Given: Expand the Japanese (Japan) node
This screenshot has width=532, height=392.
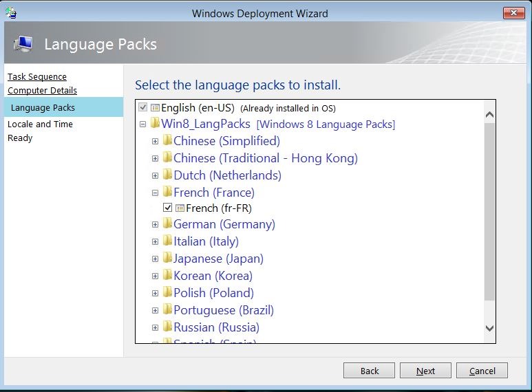Looking at the screenshot, I should pos(155,259).
